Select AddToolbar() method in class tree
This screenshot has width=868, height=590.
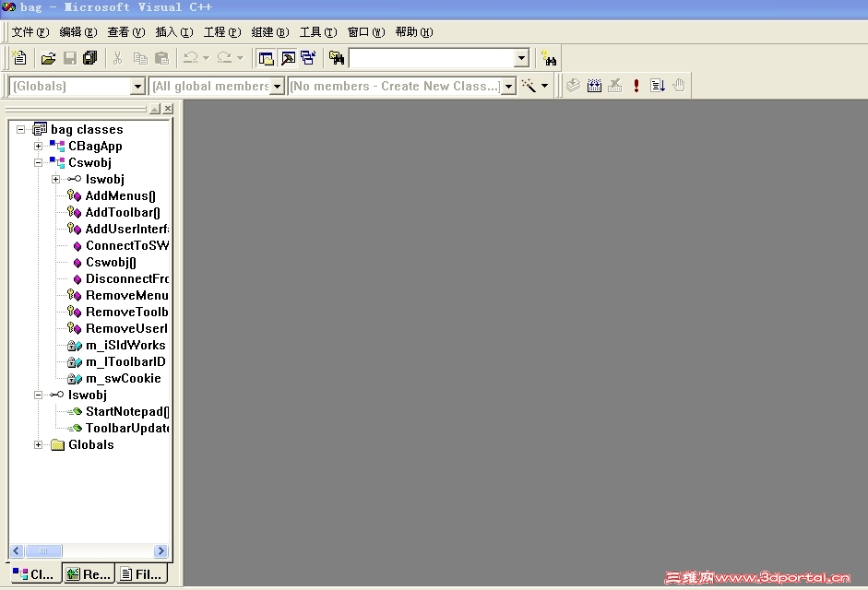123,213
